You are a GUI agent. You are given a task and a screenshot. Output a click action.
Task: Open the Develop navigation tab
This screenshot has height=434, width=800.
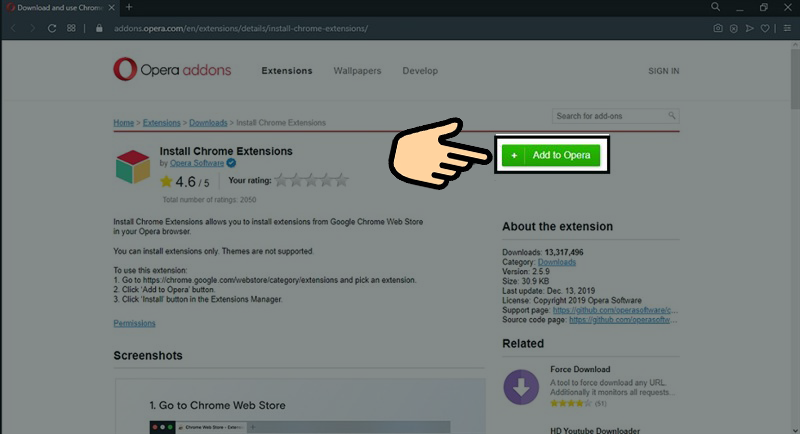click(x=420, y=71)
